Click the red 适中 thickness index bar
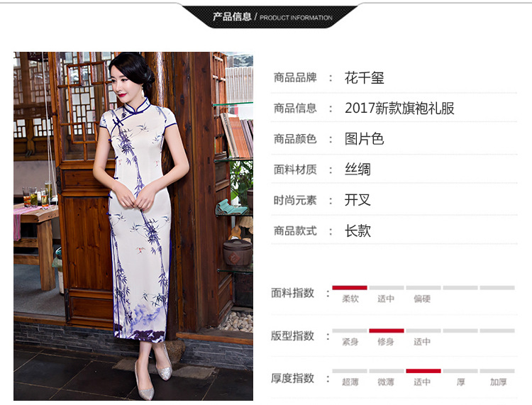 pyautogui.click(x=423, y=371)
